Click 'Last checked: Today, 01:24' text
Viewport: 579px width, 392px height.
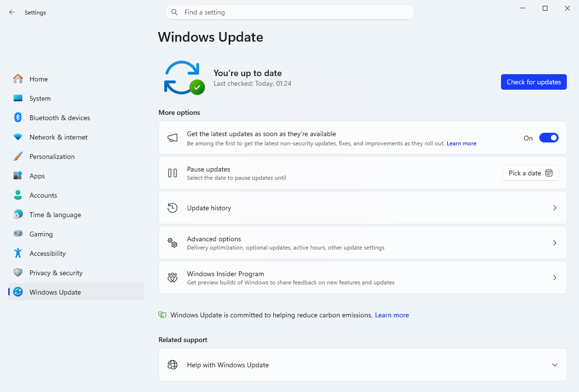[x=252, y=83]
